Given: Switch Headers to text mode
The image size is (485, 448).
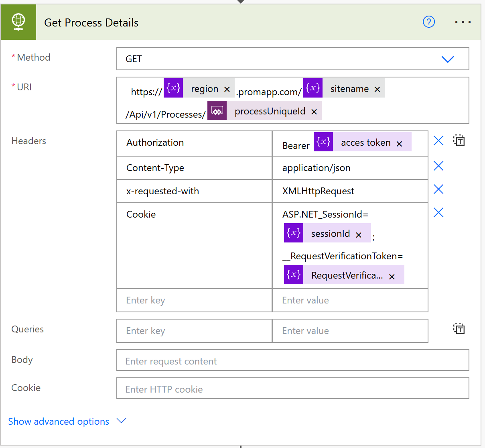Looking at the screenshot, I should click(x=459, y=141).
